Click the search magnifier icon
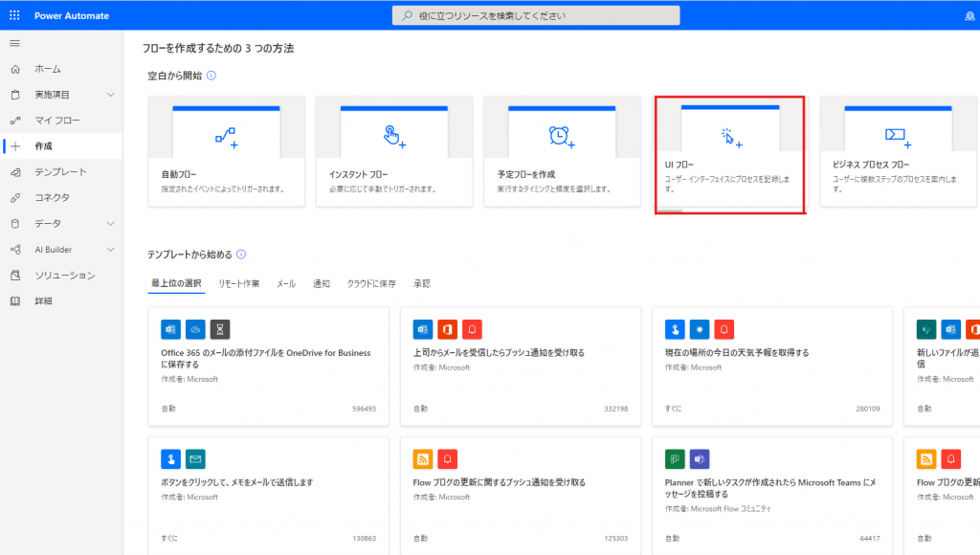 [408, 15]
